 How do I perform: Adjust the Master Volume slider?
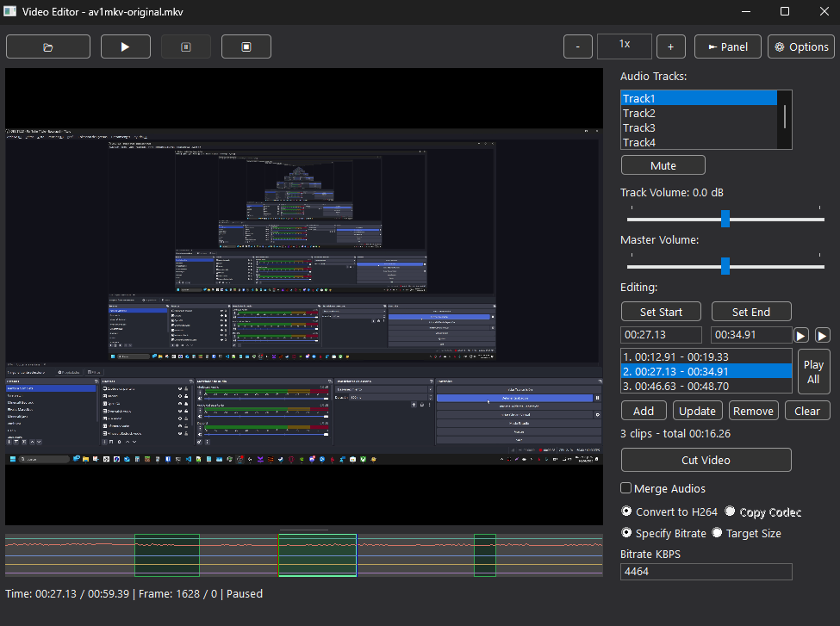coord(725,266)
